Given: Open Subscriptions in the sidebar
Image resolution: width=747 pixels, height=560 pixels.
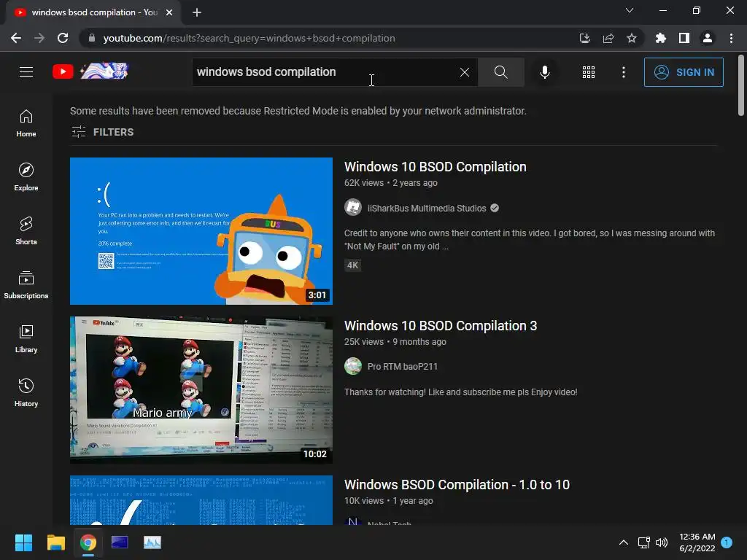Looking at the screenshot, I should [x=26, y=285].
